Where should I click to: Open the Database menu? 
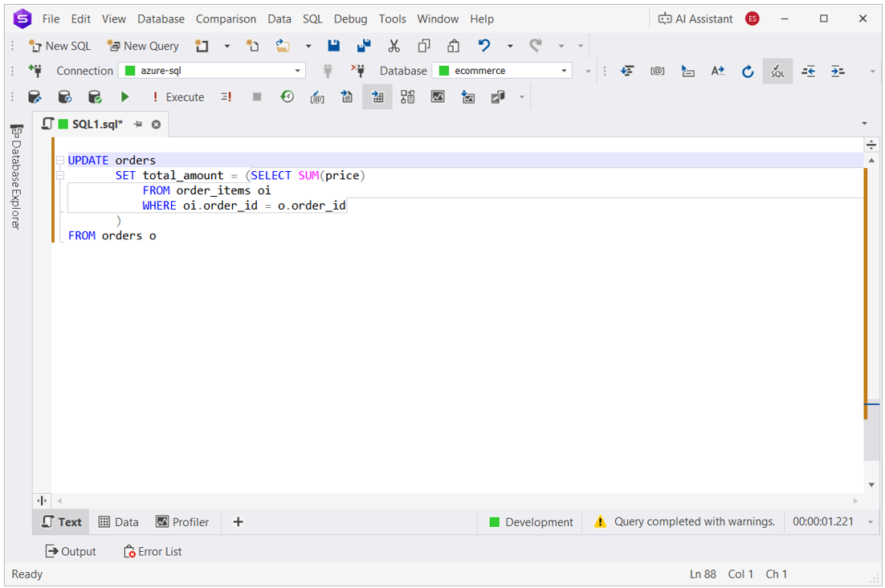point(161,18)
